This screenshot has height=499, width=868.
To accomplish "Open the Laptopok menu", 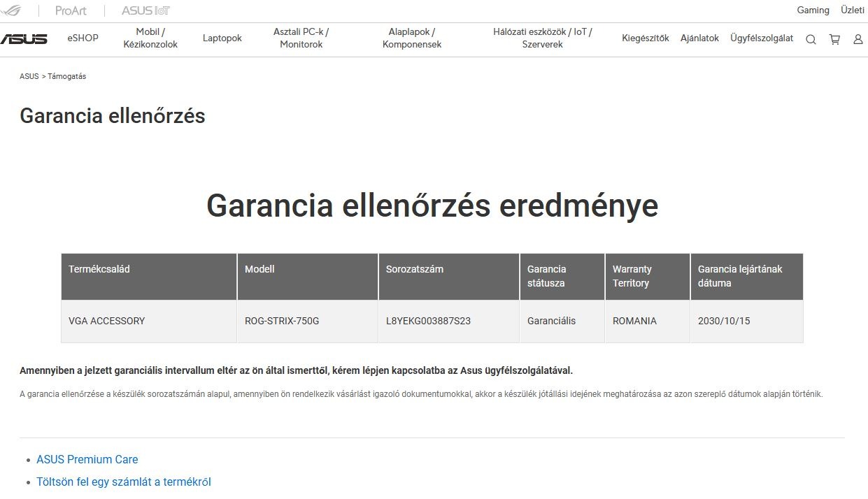I will point(222,38).
